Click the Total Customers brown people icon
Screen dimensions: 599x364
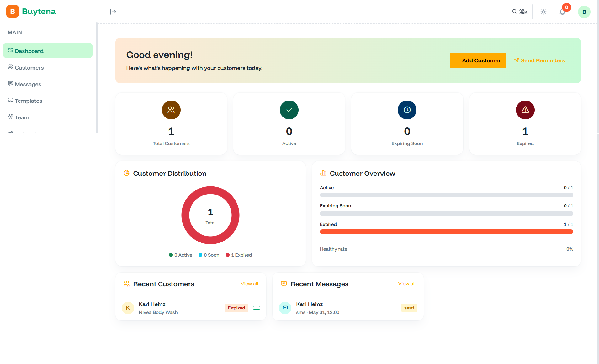[x=171, y=110]
